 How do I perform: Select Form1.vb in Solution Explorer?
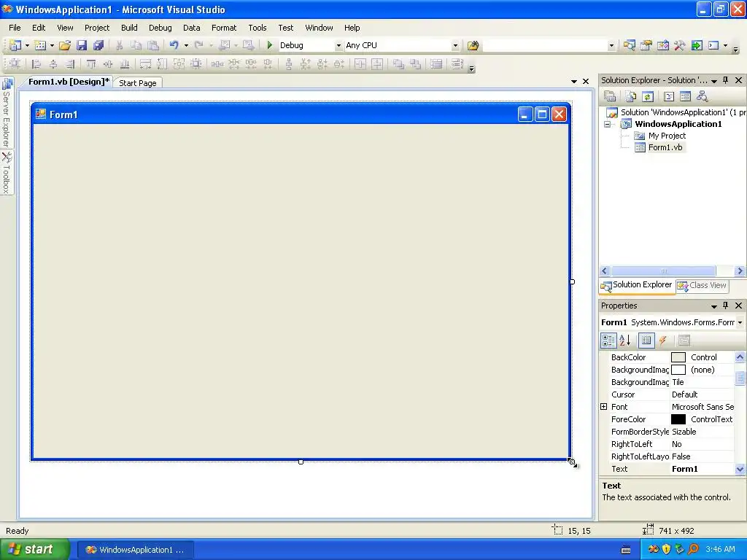[665, 147]
